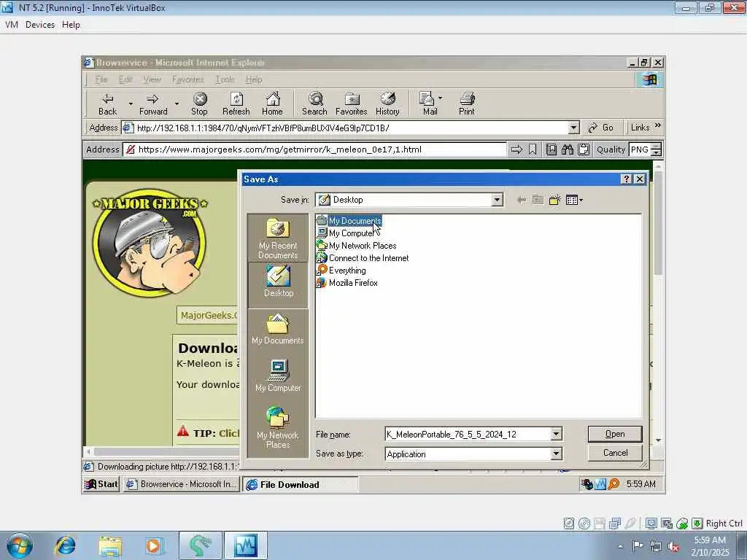Open Internet Explorer on host taskbar

coord(65,545)
